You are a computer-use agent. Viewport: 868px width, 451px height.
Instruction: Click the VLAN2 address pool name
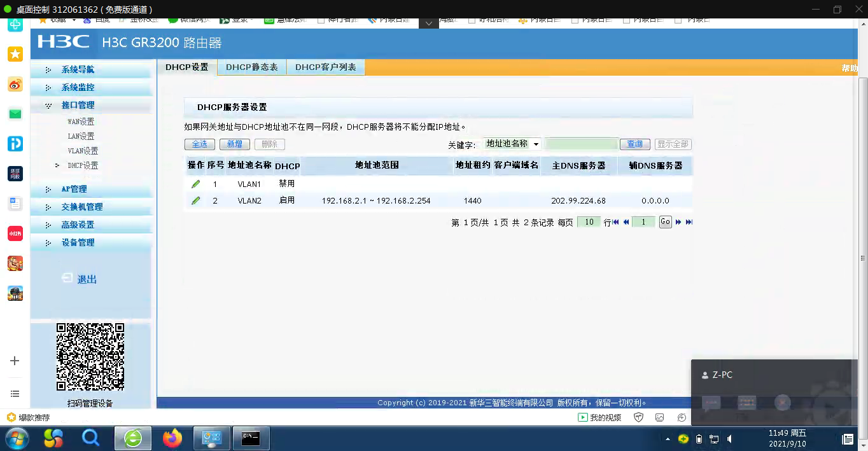[x=249, y=200]
